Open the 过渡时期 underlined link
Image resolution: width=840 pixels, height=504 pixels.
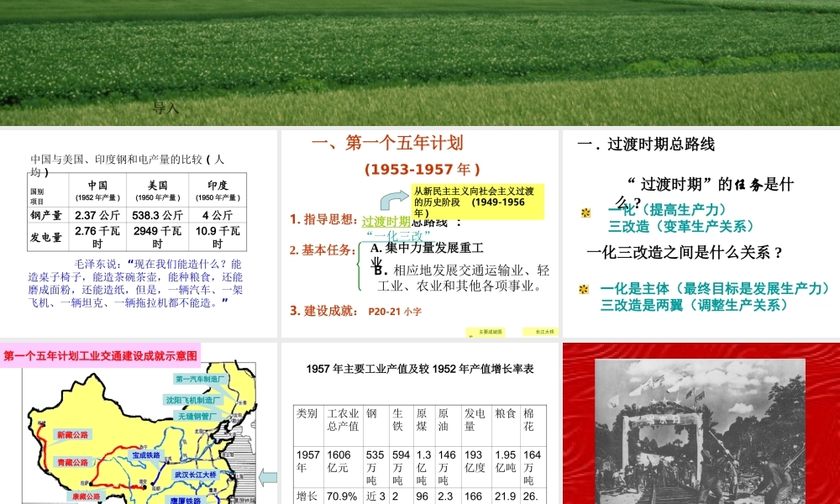pyautogui.click(x=386, y=221)
